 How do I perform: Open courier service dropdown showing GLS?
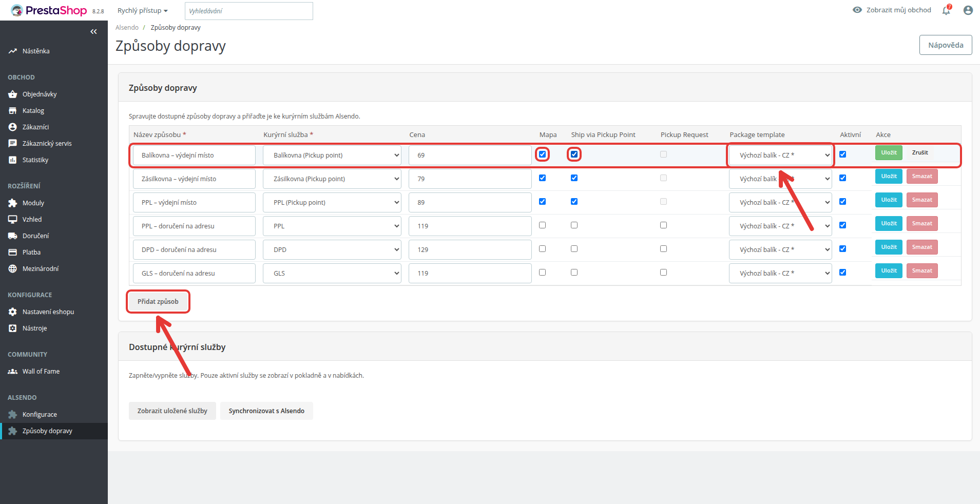coord(332,273)
